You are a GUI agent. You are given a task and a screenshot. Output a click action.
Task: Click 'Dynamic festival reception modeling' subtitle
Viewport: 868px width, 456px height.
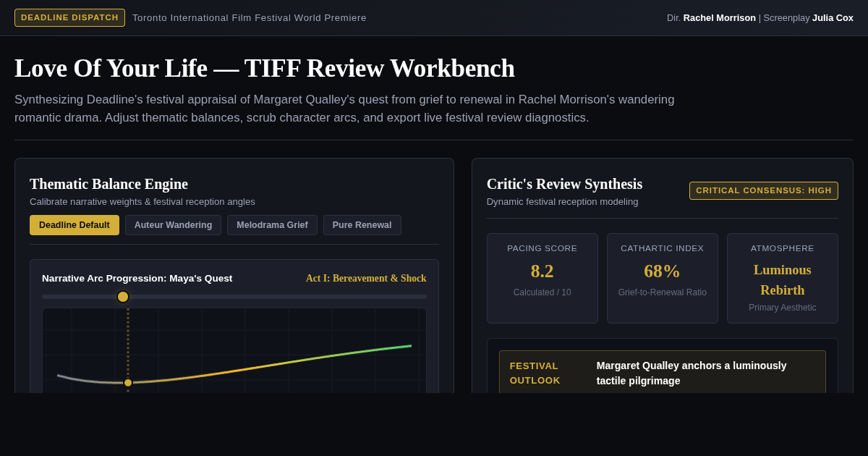coord(563,202)
